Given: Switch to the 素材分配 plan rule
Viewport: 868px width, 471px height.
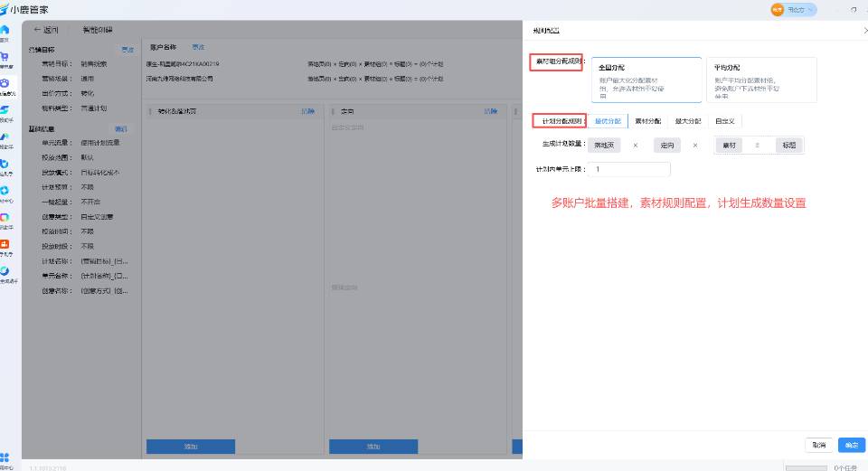Looking at the screenshot, I should [647, 120].
